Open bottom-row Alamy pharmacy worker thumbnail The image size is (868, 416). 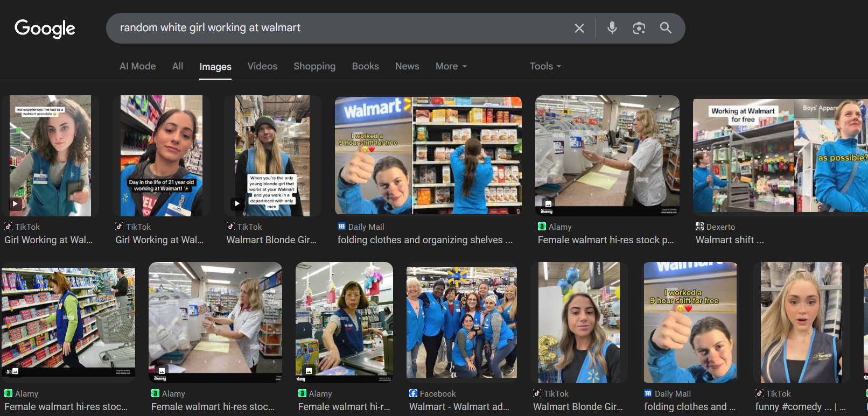[x=215, y=322]
